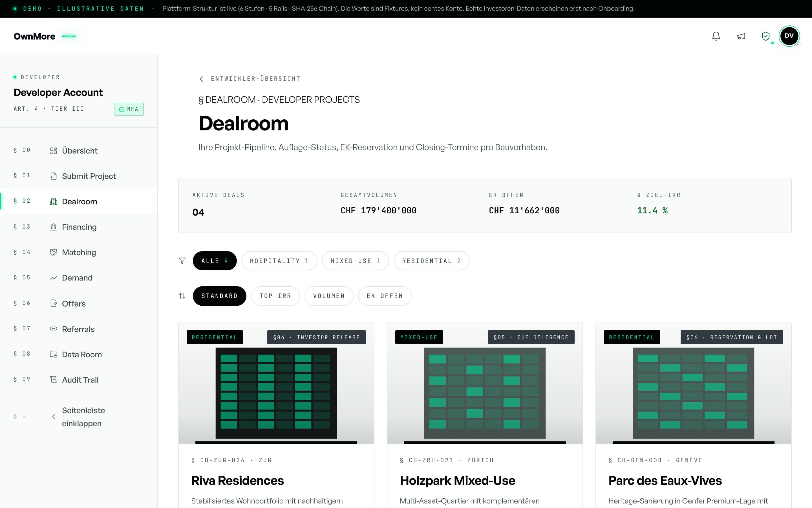Click the §04 · Investor Release badge
The height and width of the screenshot is (508, 812).
click(316, 337)
